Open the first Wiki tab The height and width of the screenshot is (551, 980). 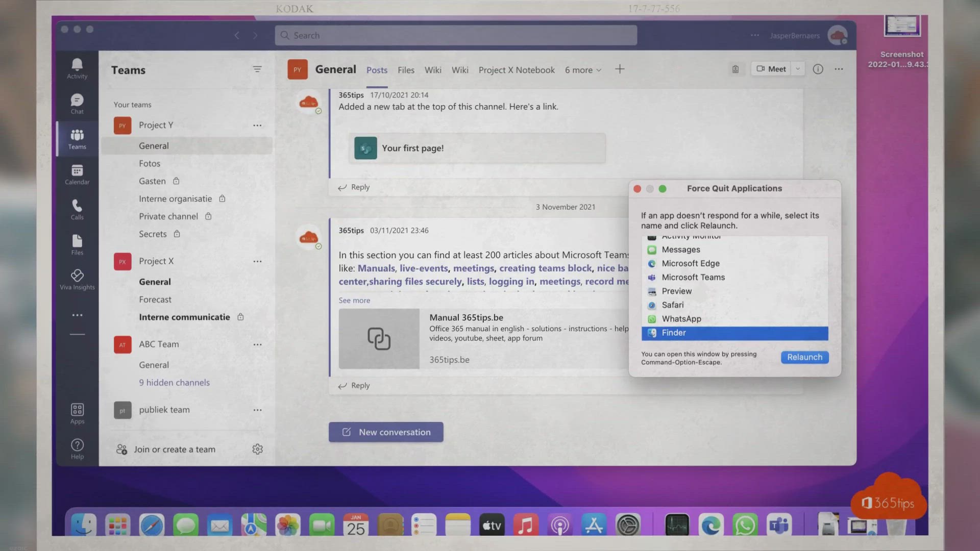pos(433,70)
